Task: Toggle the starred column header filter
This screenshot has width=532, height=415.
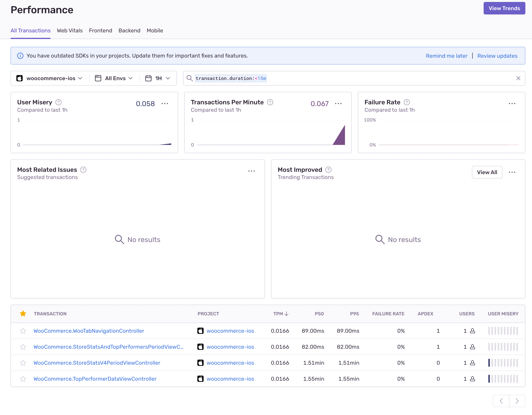Action: coord(23,313)
